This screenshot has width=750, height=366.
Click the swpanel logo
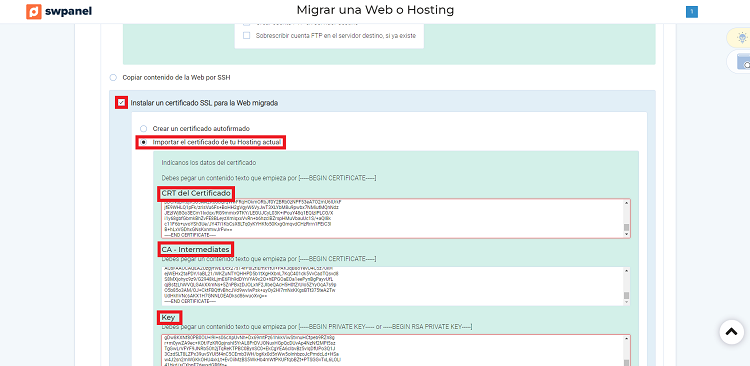point(59,11)
